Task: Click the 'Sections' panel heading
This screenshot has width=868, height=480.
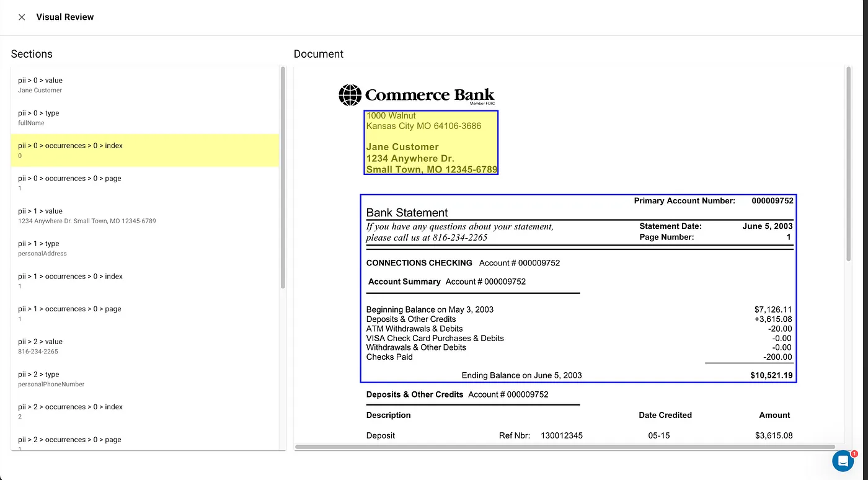Action: pyautogui.click(x=32, y=54)
